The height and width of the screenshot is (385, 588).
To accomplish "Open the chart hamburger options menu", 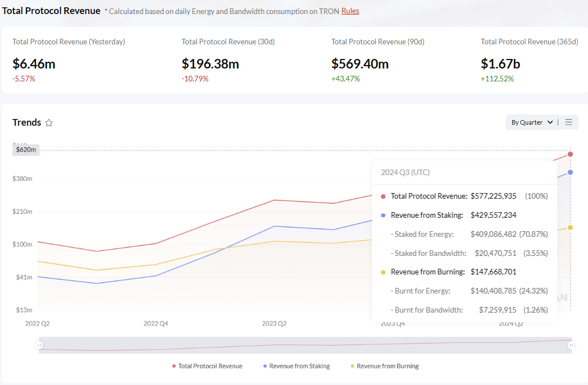I will (x=568, y=122).
